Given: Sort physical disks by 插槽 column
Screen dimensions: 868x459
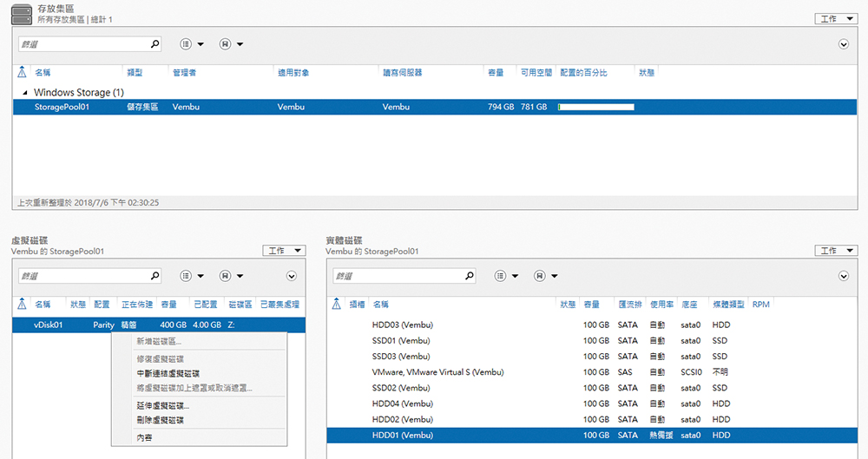Looking at the screenshot, I should 357,305.
